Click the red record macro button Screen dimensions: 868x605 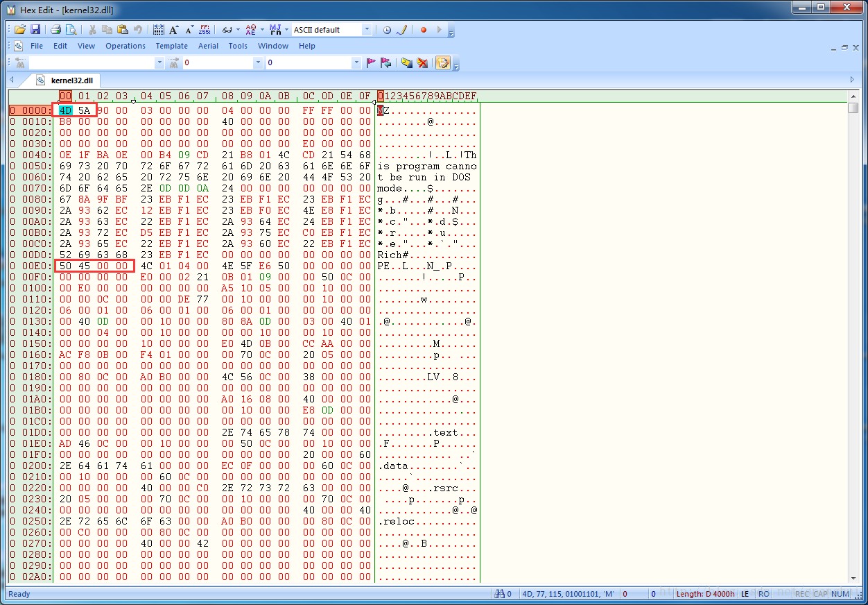tap(423, 30)
